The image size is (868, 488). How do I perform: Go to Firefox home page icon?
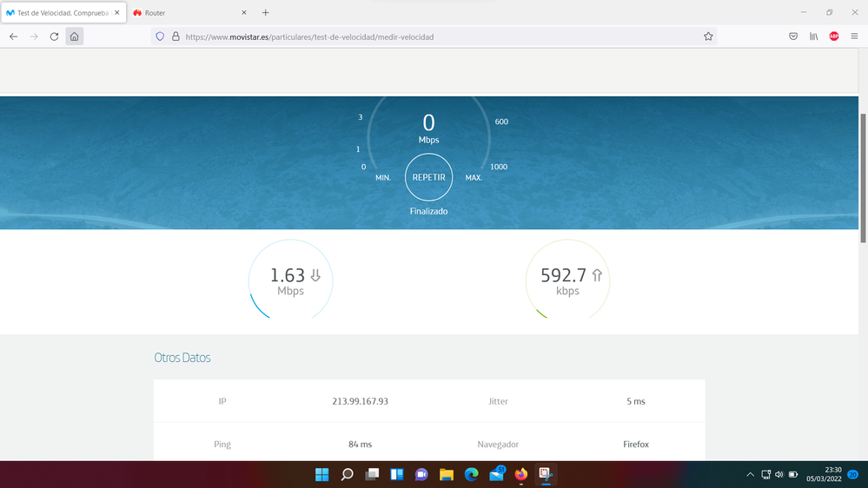pos(75,36)
